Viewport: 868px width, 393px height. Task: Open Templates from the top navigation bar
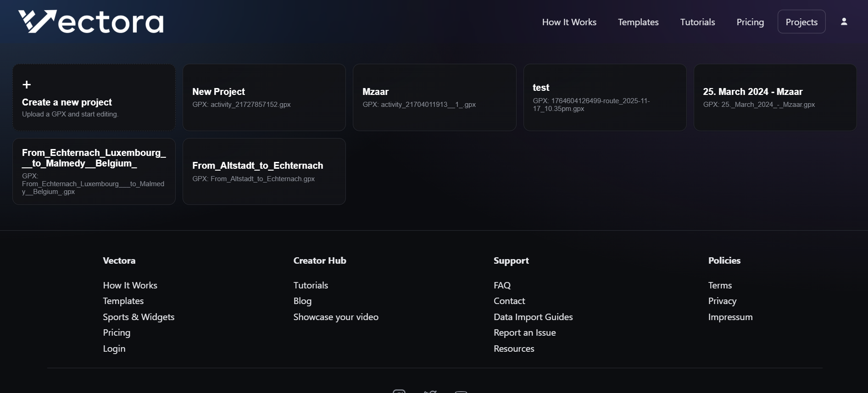[638, 22]
